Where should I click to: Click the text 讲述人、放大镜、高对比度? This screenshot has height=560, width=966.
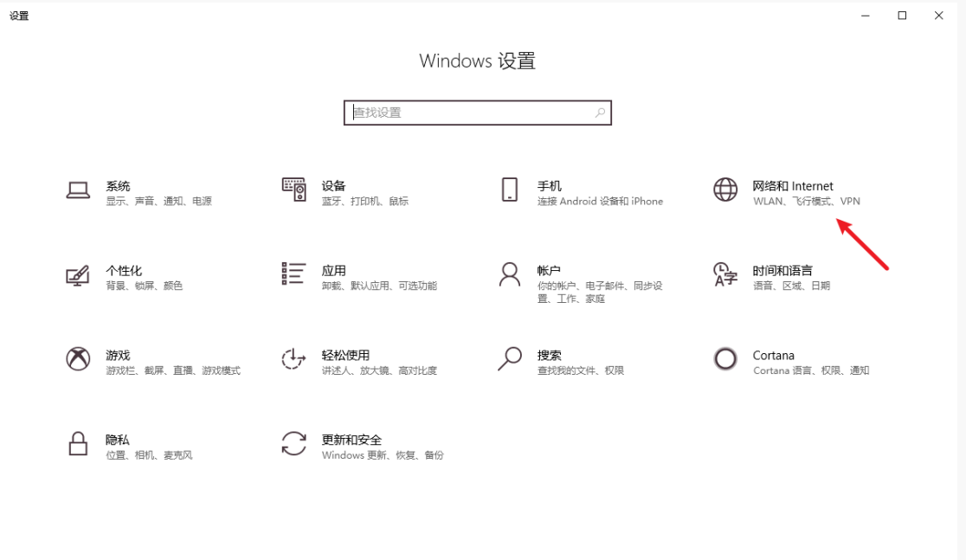[379, 370]
